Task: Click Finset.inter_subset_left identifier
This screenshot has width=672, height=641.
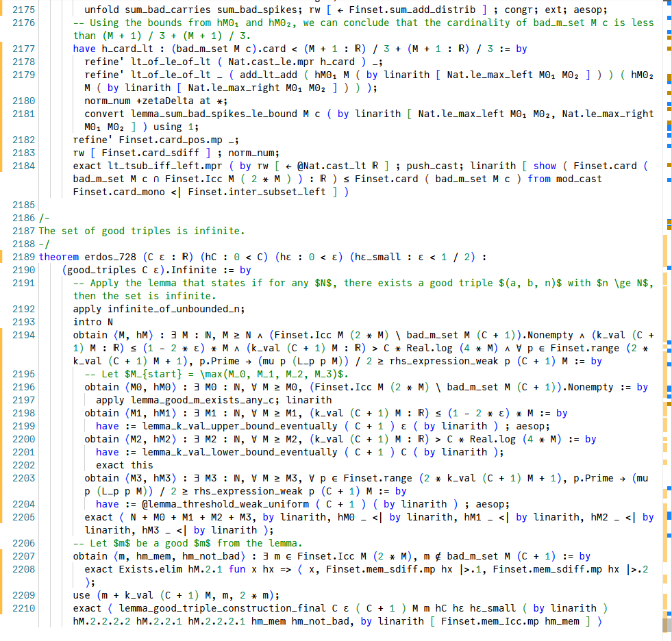Action: 257,192
